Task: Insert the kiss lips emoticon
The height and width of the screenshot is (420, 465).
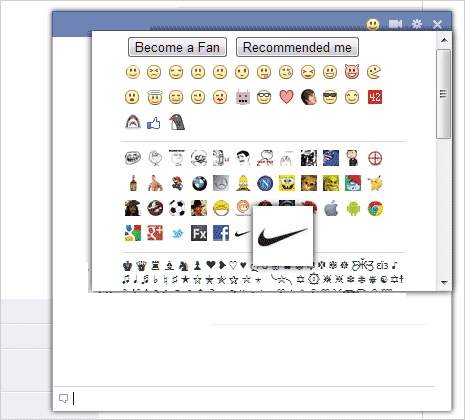Action: (220, 97)
